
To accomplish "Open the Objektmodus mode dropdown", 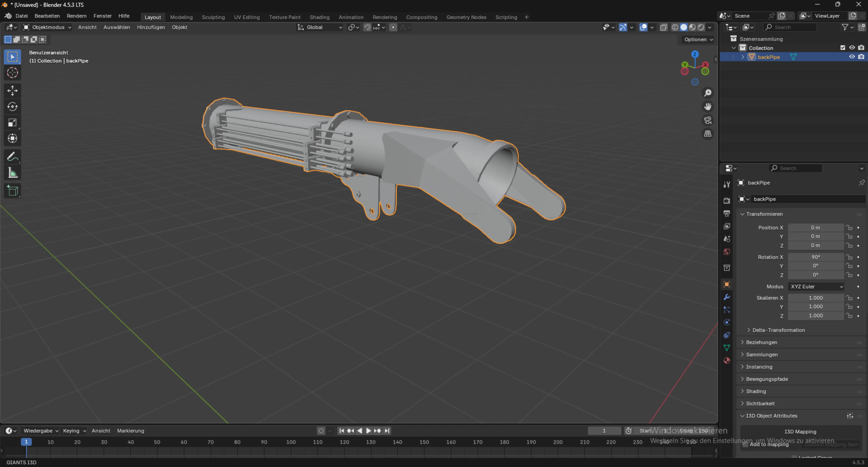I will 47,27.
